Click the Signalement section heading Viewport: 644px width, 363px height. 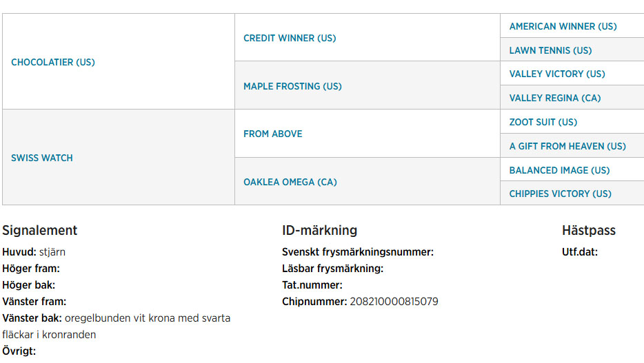40,231
